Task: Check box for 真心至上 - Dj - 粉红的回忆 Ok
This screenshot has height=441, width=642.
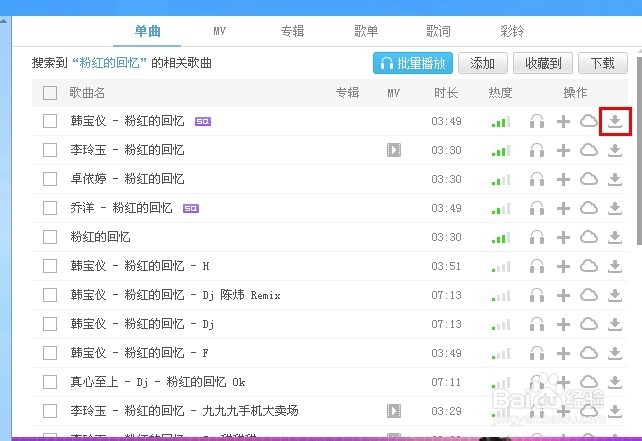Action: [x=50, y=382]
